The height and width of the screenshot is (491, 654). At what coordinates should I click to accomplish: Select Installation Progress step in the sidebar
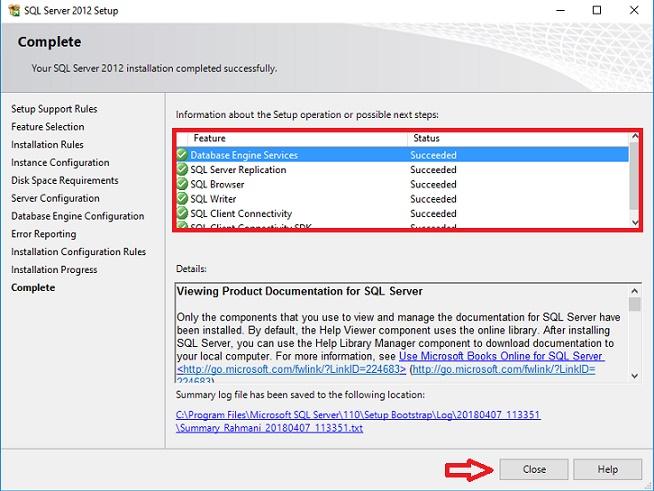[54, 270]
